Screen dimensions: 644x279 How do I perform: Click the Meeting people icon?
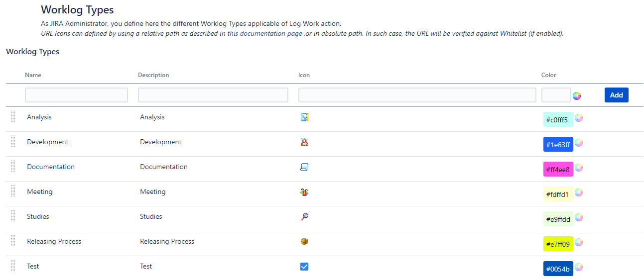click(304, 192)
